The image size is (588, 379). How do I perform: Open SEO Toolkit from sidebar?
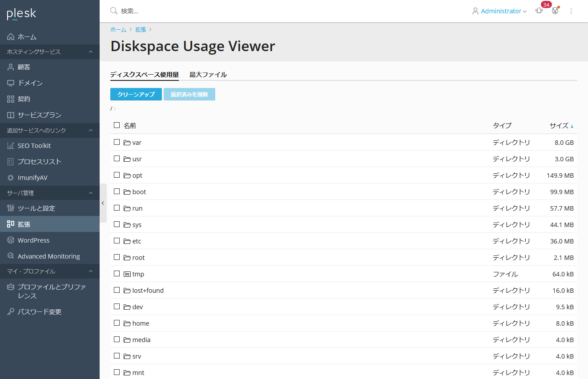coord(34,146)
